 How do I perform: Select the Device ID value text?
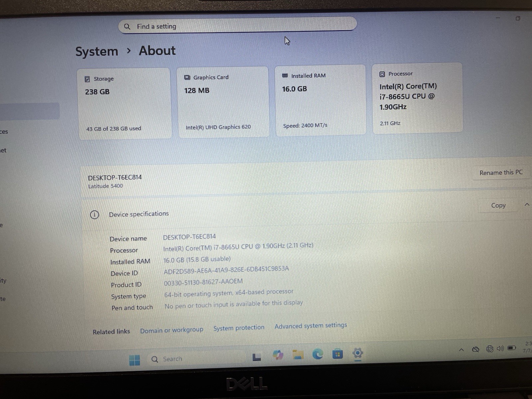(x=226, y=270)
